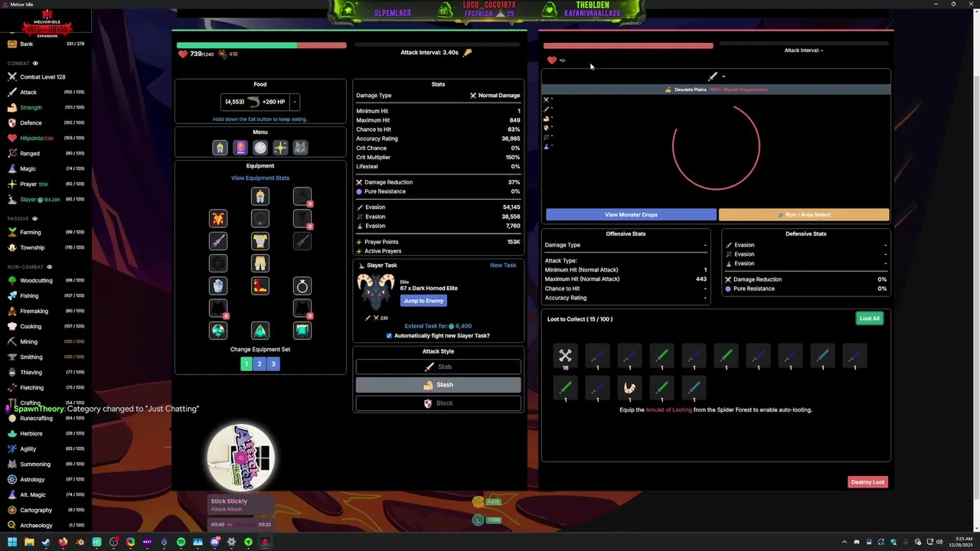The image size is (980, 551).
Task: Go to Attack skill in sidebar
Action: pos(46,92)
